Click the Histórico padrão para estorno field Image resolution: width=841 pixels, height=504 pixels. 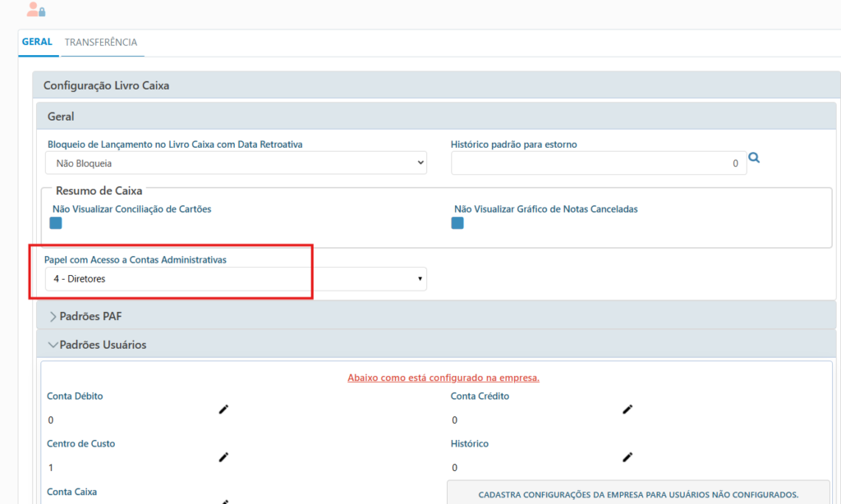(x=598, y=163)
